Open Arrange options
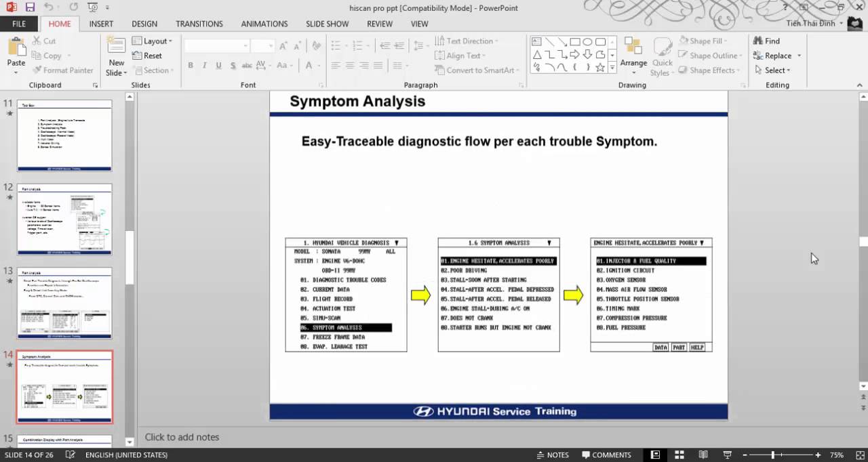 coord(633,56)
